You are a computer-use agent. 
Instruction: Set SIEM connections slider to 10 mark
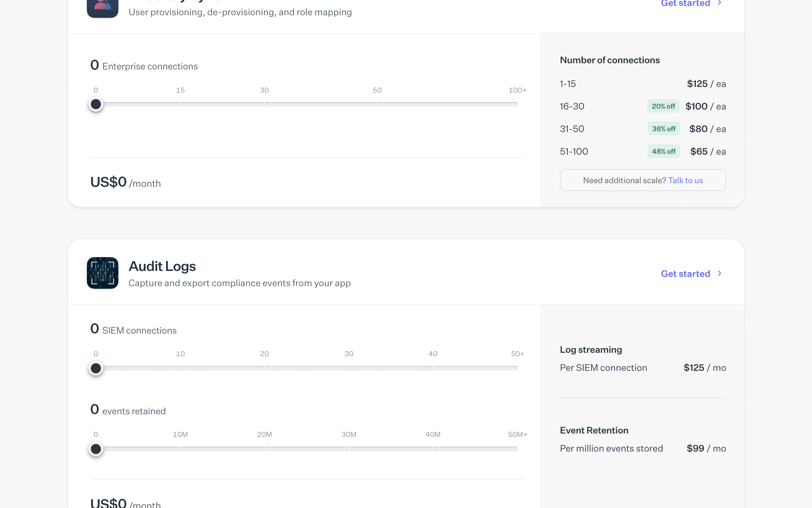pos(180,368)
